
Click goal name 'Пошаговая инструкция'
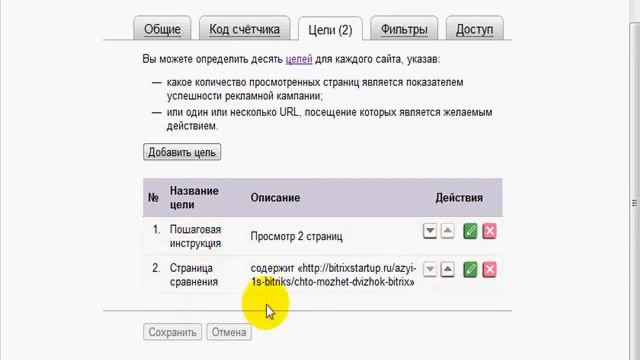click(x=195, y=236)
